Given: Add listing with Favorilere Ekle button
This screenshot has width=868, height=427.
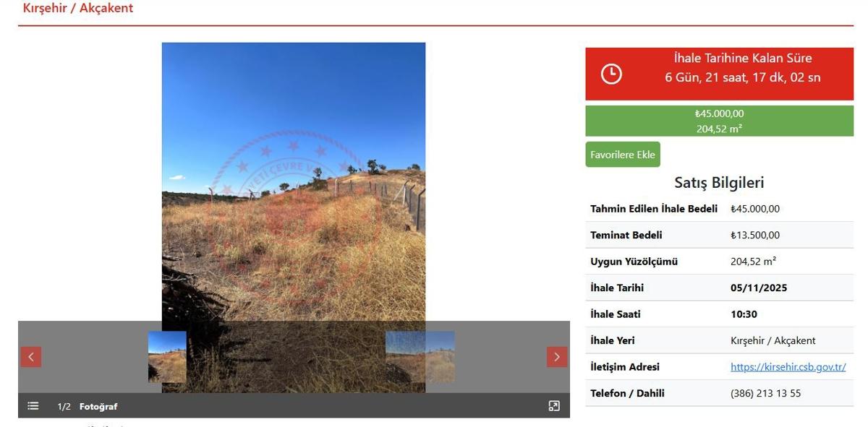Looking at the screenshot, I should [x=623, y=155].
